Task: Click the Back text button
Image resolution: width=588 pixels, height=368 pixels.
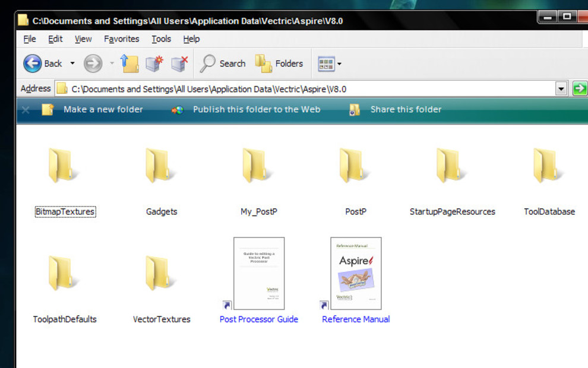Action: click(x=53, y=64)
